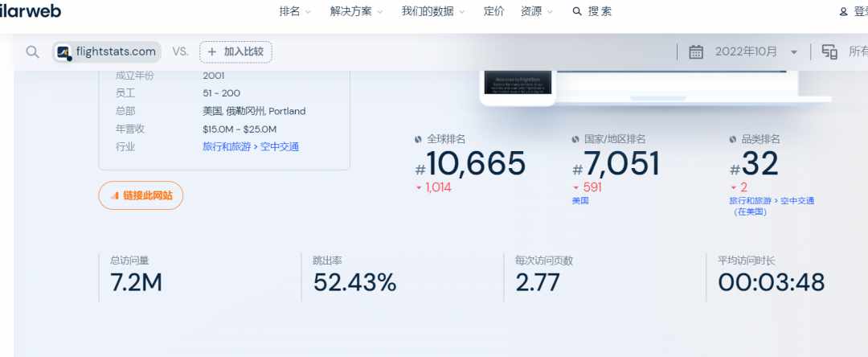Image resolution: width=868 pixels, height=357 pixels.
Task: Click the 平均访问时长 value 00:03:48
Action: coord(771,282)
